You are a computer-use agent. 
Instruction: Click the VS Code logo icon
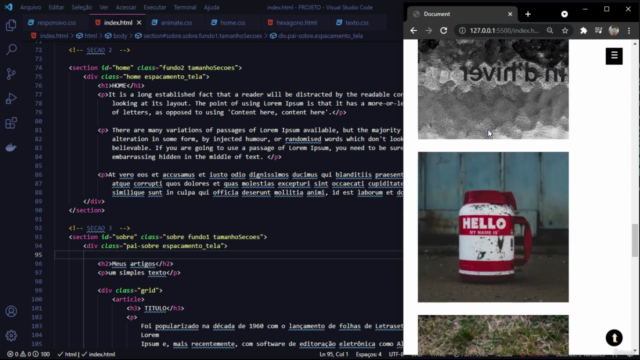coord(9,7)
